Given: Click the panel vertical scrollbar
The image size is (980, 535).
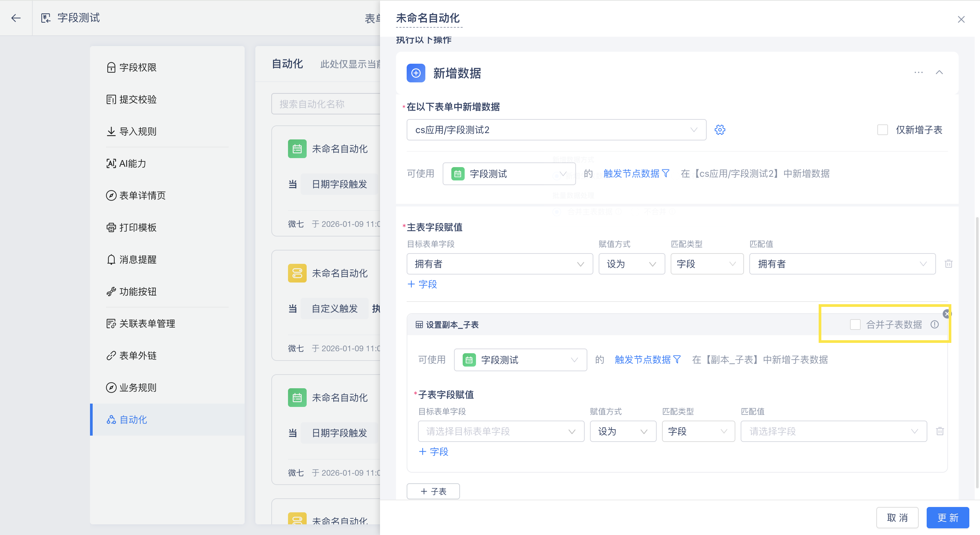Looking at the screenshot, I should click(x=977, y=352).
